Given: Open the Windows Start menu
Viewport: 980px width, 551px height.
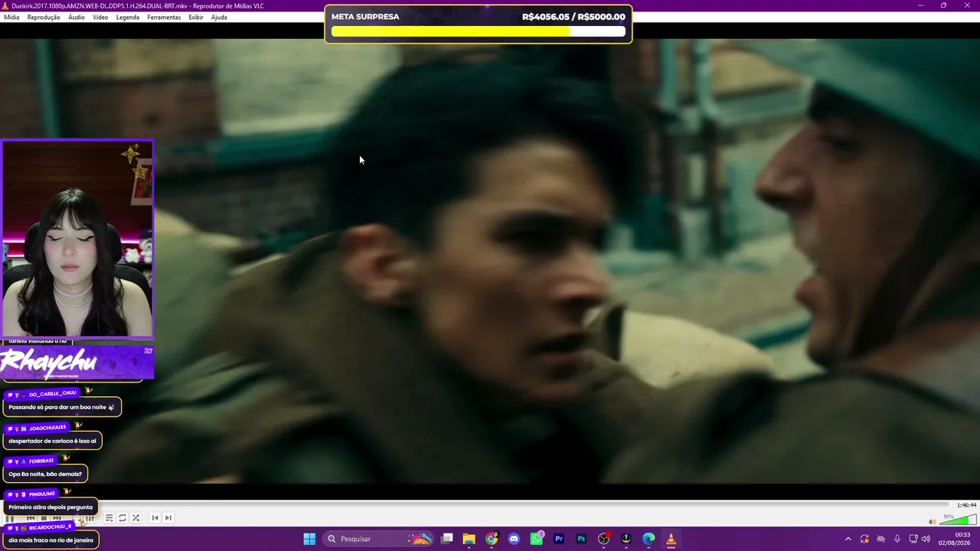Looking at the screenshot, I should coord(309,539).
